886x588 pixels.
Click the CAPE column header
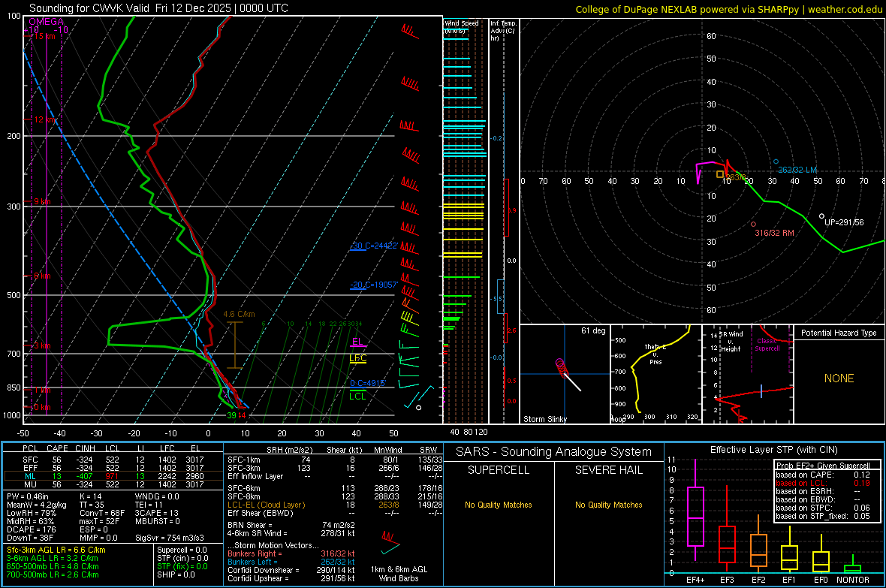tap(57, 448)
